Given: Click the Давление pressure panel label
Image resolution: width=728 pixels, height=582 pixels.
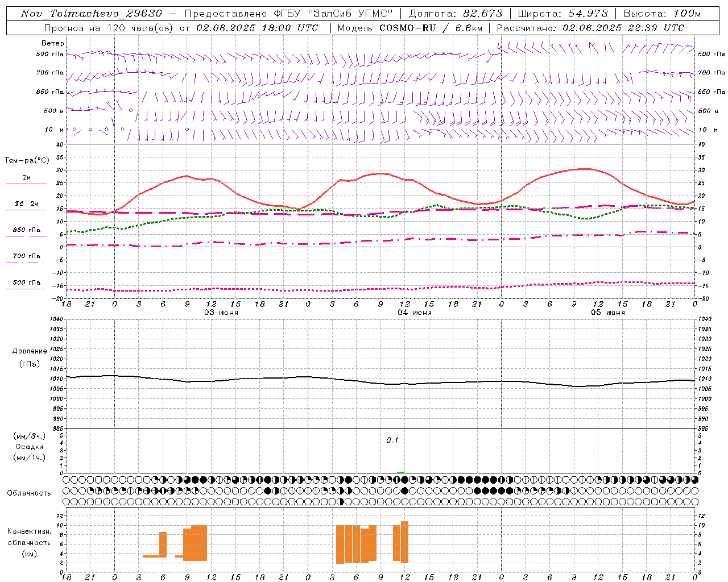Looking at the screenshot, I should click(x=30, y=351).
